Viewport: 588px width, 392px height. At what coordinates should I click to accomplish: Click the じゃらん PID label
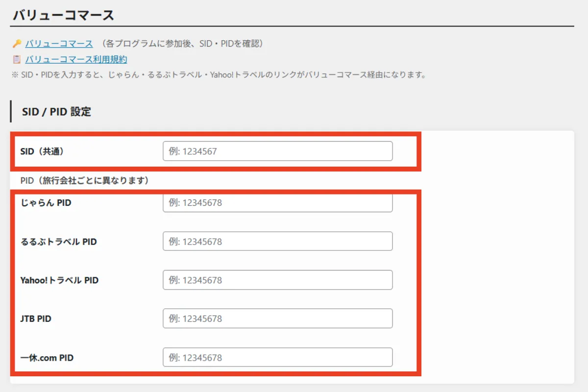click(46, 202)
